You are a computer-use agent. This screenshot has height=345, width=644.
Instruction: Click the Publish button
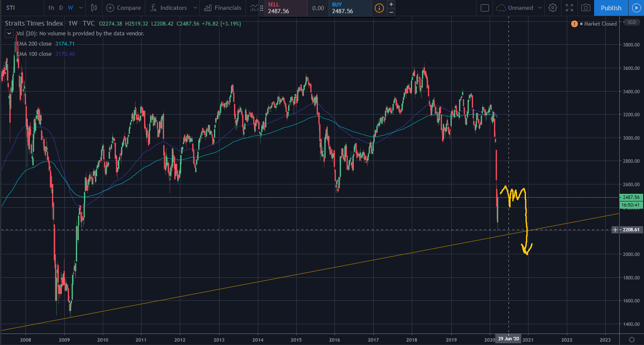[x=611, y=8]
